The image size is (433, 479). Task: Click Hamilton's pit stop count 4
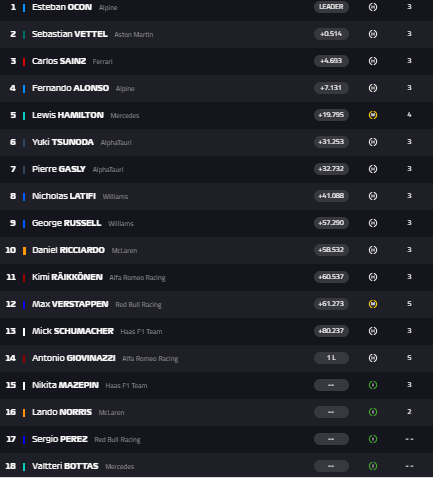click(x=409, y=115)
